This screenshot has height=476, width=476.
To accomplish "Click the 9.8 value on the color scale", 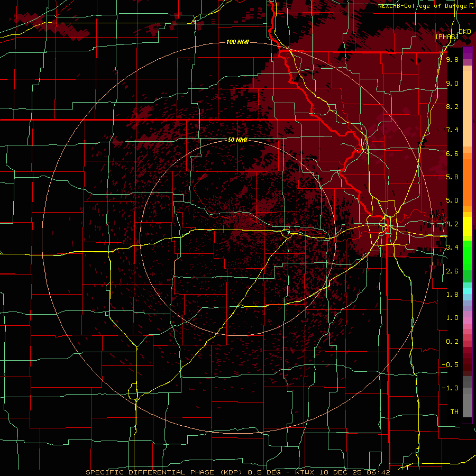I will point(452,59).
